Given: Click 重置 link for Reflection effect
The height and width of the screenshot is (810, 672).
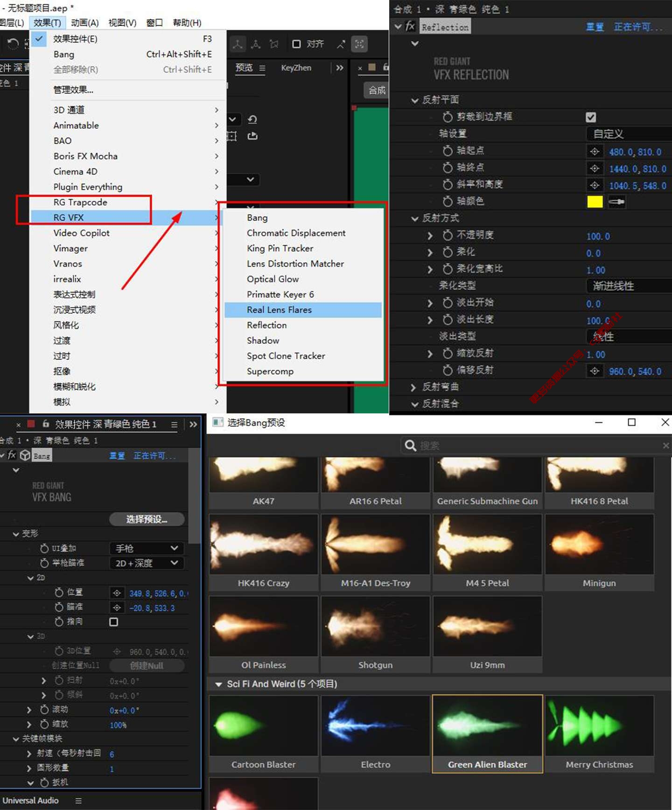Looking at the screenshot, I should (595, 27).
